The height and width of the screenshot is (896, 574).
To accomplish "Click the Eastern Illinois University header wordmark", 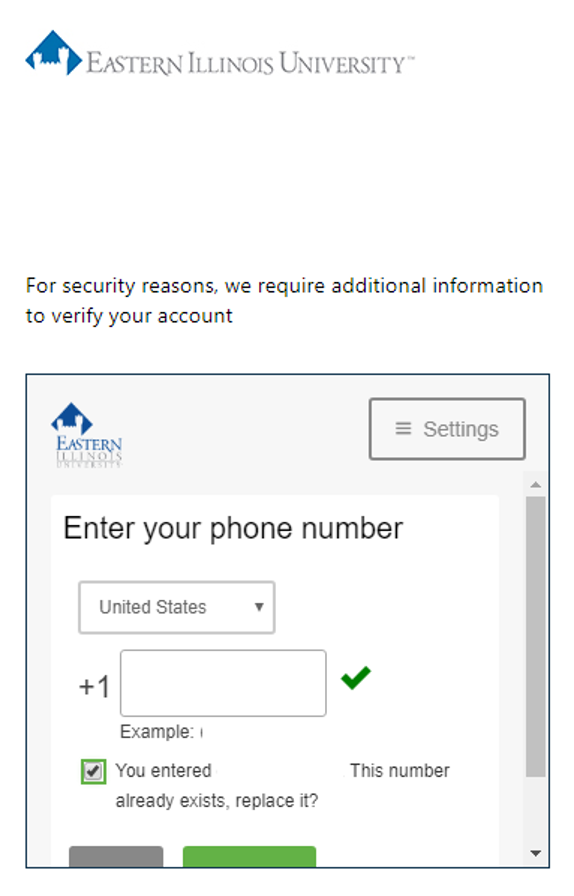I will (250, 63).
